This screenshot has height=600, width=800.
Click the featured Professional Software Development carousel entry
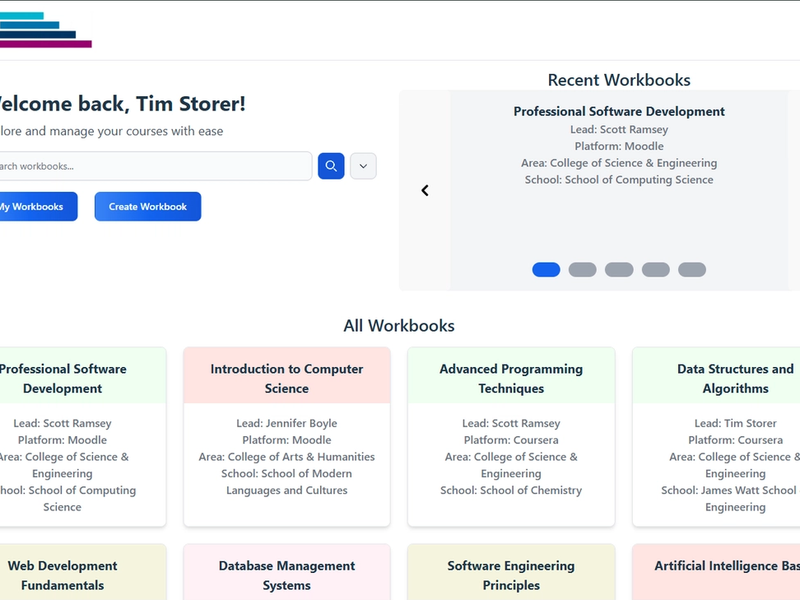coord(618,145)
